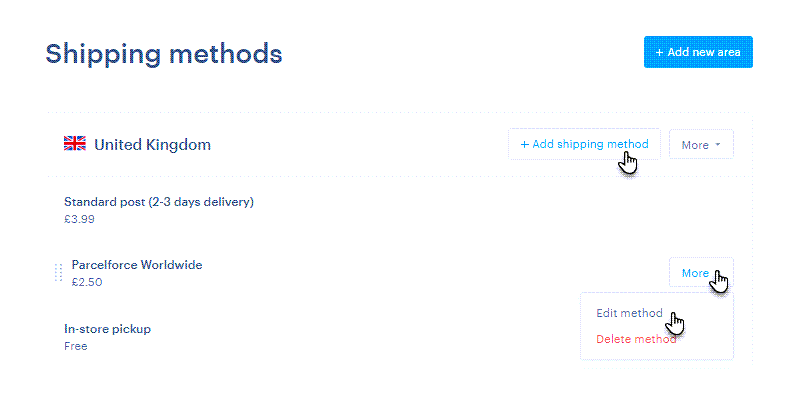Click the Free price under In-store pickup
This screenshot has width=797, height=410.
pos(76,346)
